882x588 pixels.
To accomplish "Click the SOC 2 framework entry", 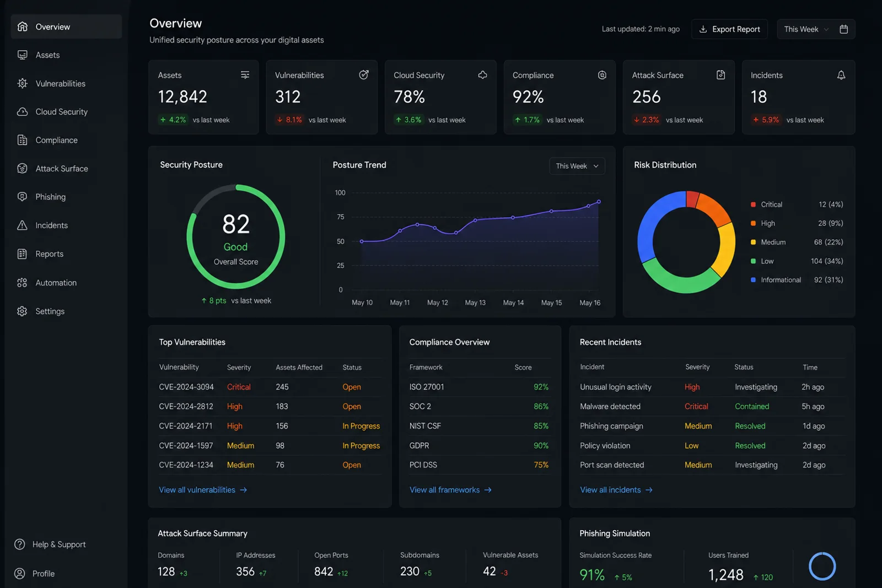I will tap(479, 407).
